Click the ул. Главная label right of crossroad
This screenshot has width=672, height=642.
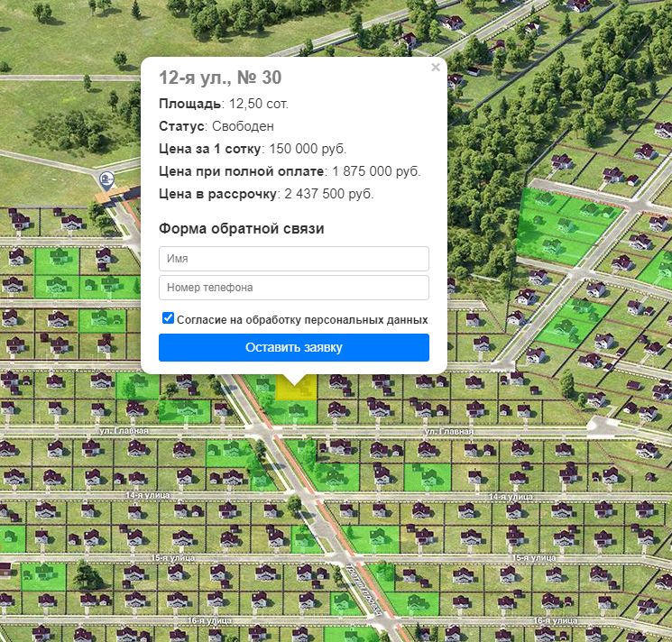coord(449,431)
